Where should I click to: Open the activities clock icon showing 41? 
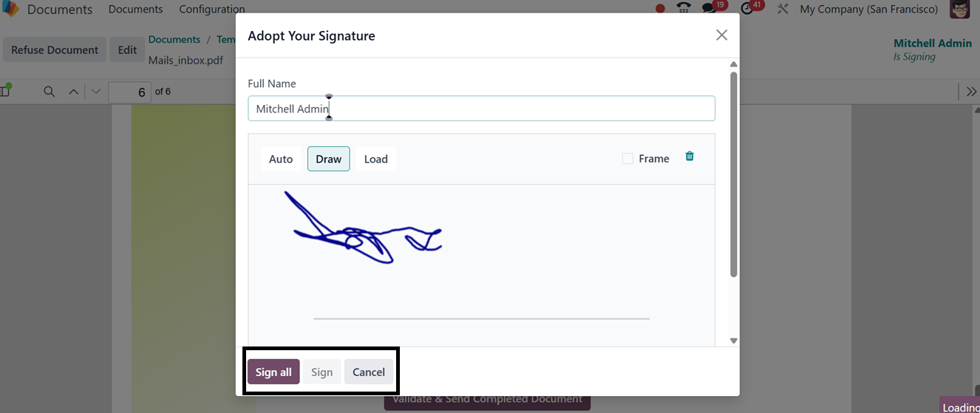click(x=748, y=8)
